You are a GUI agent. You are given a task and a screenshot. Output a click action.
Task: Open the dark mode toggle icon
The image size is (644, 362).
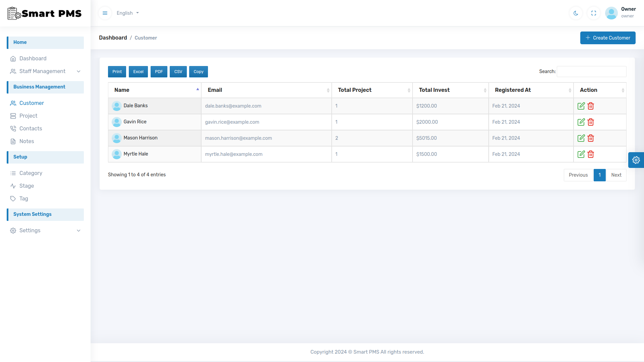click(576, 13)
